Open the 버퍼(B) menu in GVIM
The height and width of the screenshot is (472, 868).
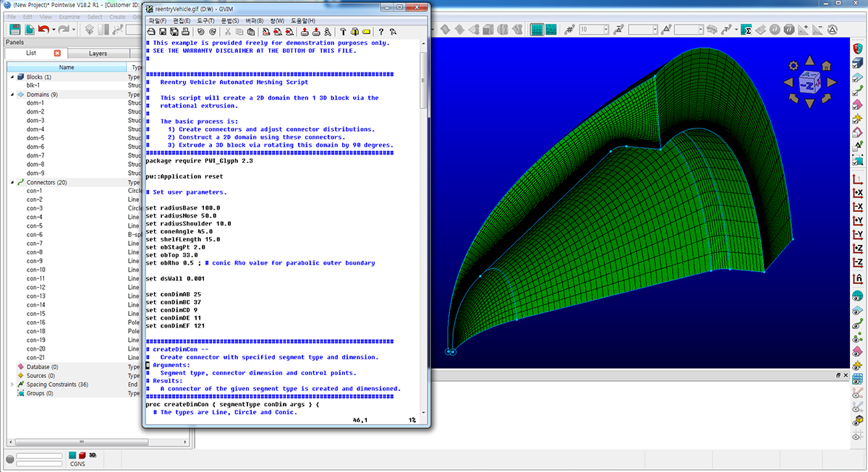pyautogui.click(x=255, y=20)
